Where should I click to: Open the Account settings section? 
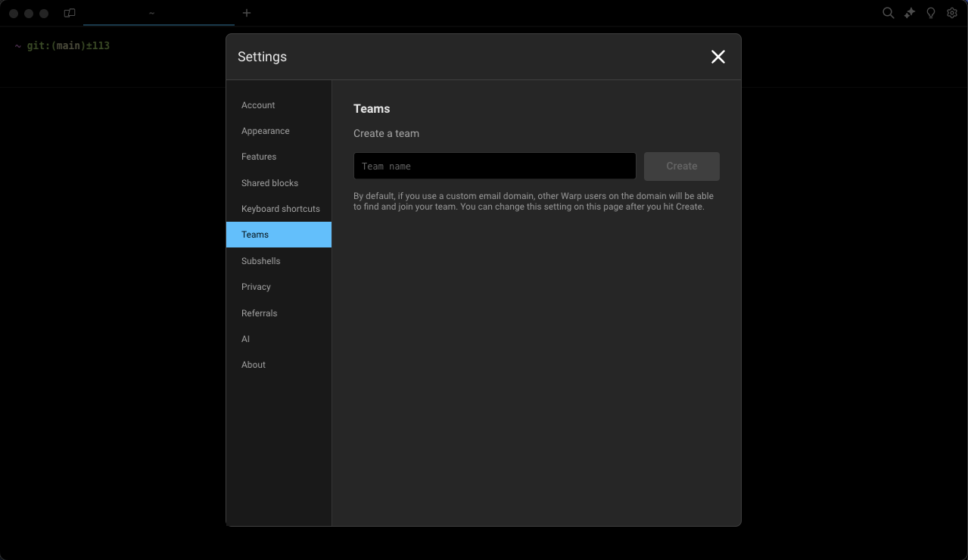pos(258,105)
